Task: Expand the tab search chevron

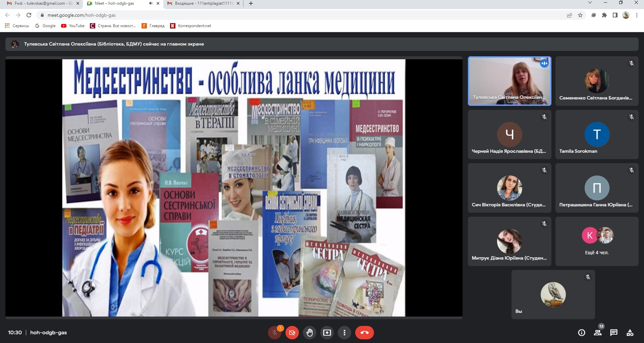Action: (590, 3)
